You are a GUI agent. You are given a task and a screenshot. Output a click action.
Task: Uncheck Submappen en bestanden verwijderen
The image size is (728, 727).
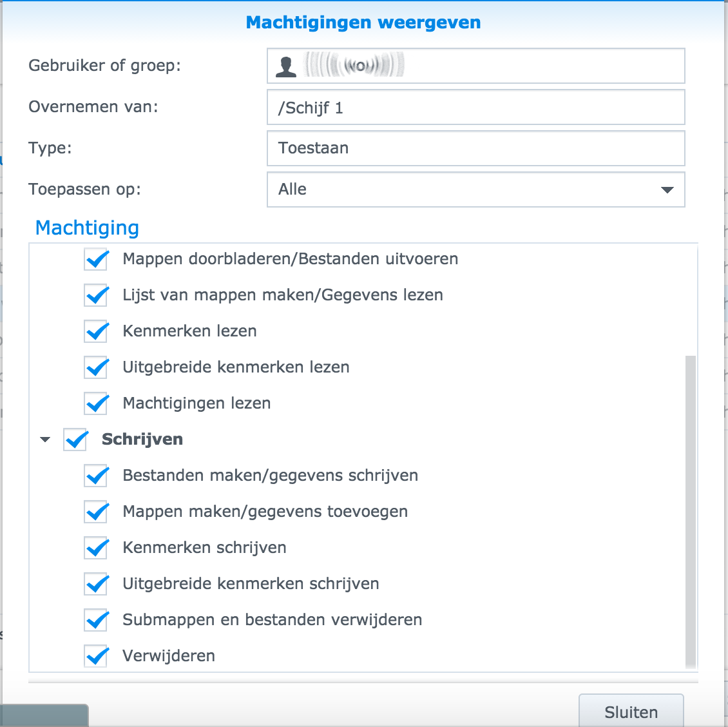(96, 620)
